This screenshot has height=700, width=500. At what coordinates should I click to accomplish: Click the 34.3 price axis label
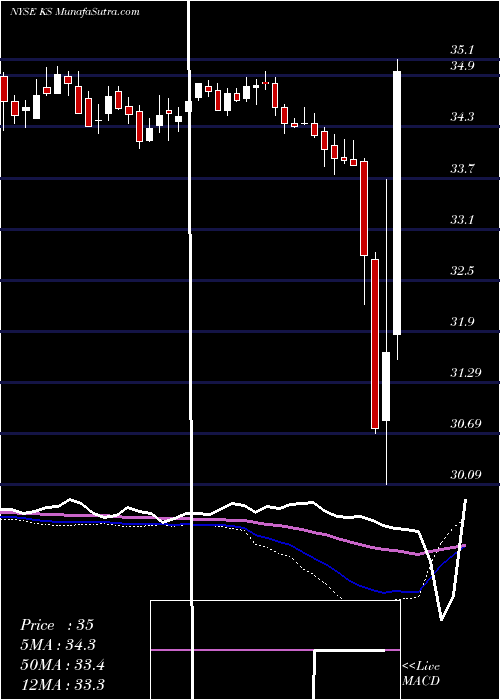click(x=462, y=117)
